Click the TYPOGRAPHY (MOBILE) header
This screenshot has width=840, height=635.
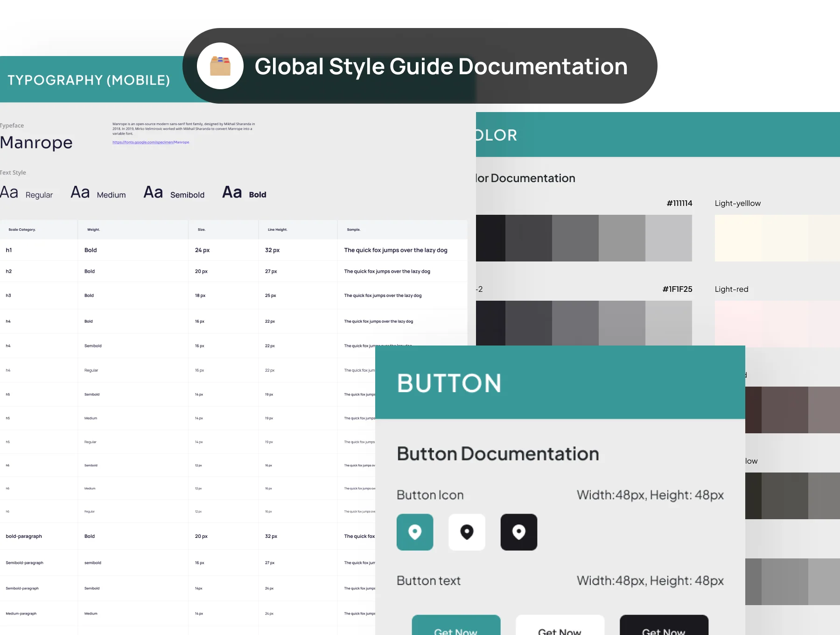click(x=89, y=80)
